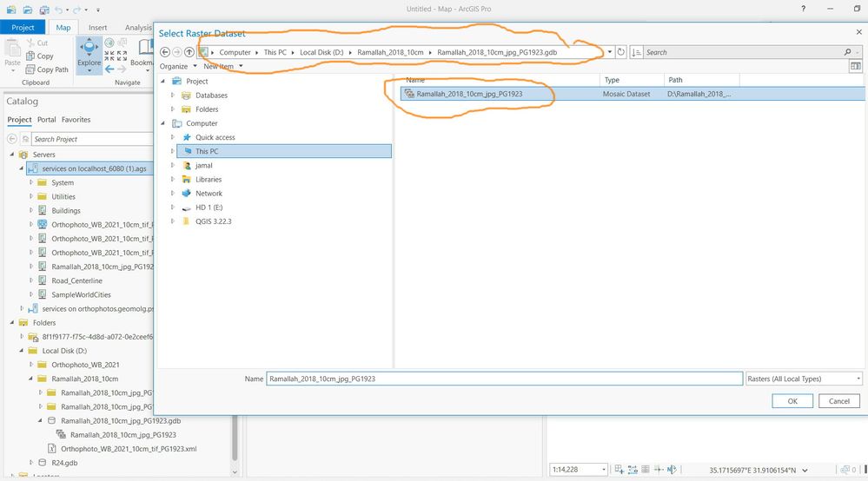Switch to the Insert ribbon tab

coord(97,27)
